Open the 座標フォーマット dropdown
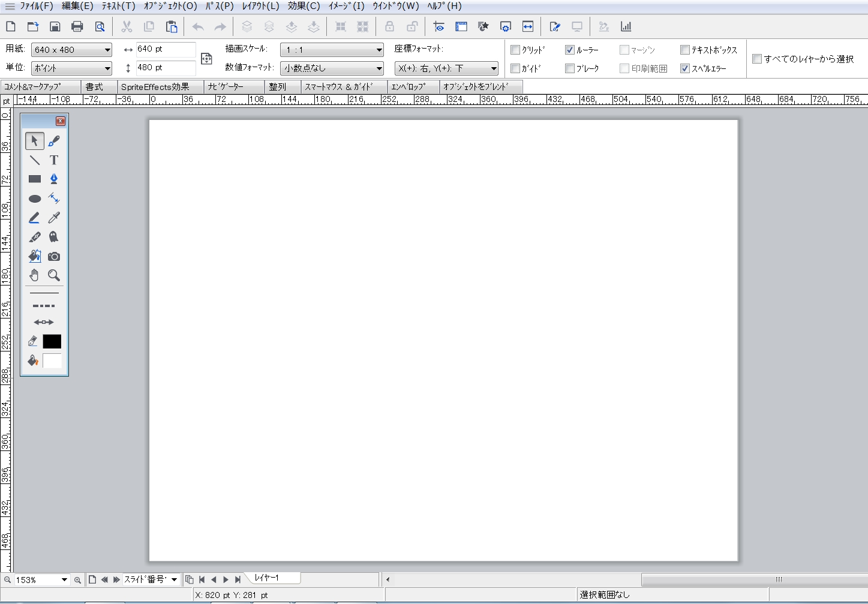868x604 pixels. 447,68
